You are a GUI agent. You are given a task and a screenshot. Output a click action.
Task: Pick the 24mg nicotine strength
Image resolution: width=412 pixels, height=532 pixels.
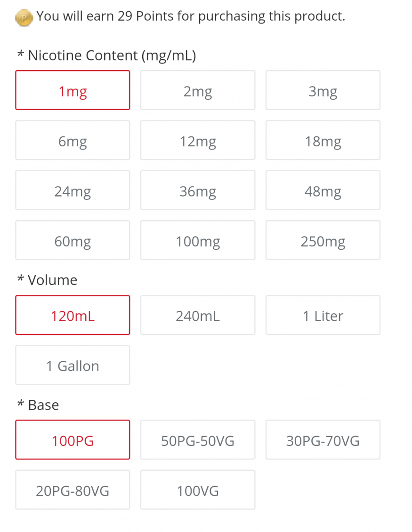(x=73, y=191)
